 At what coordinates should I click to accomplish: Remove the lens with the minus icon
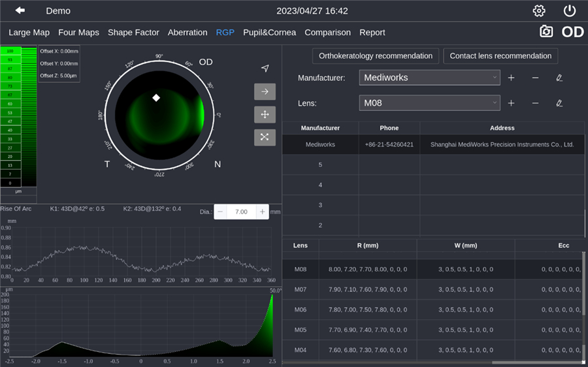(536, 103)
